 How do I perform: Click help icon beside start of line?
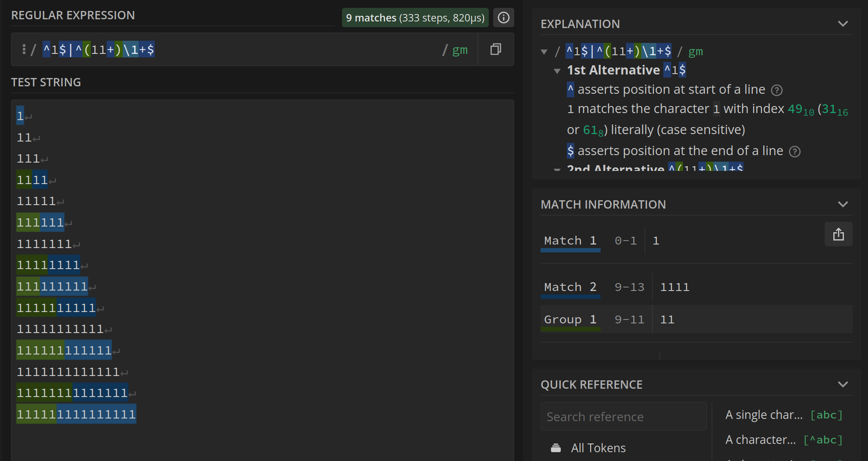click(x=776, y=90)
